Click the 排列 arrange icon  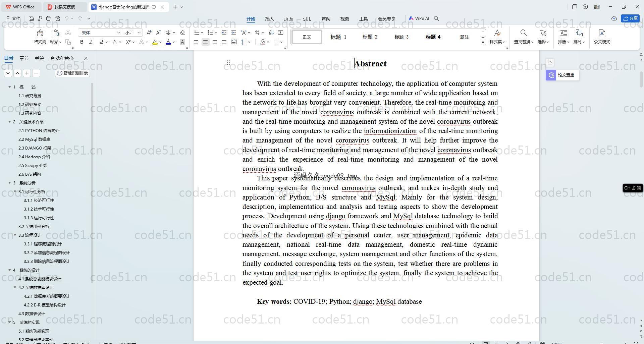[579, 33]
